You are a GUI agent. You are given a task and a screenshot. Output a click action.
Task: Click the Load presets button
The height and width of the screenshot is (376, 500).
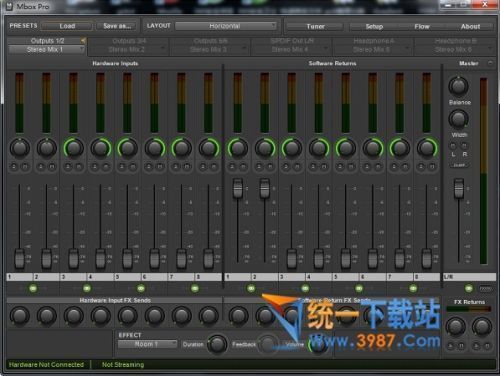click(x=67, y=26)
